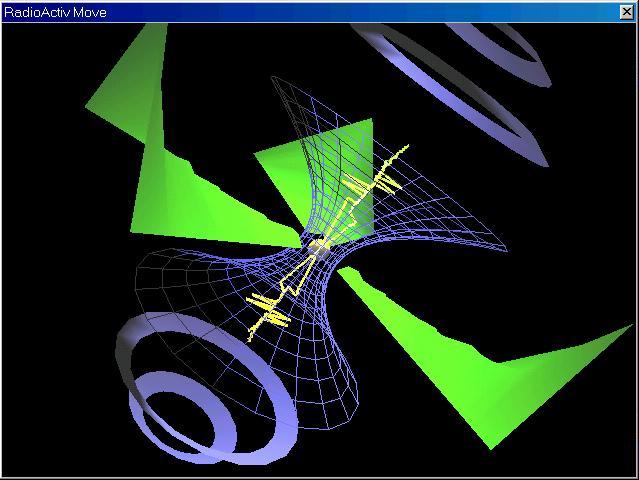The image size is (639, 480).
Task: Click the bottom end of the yellow path
Action: (x=250, y=335)
